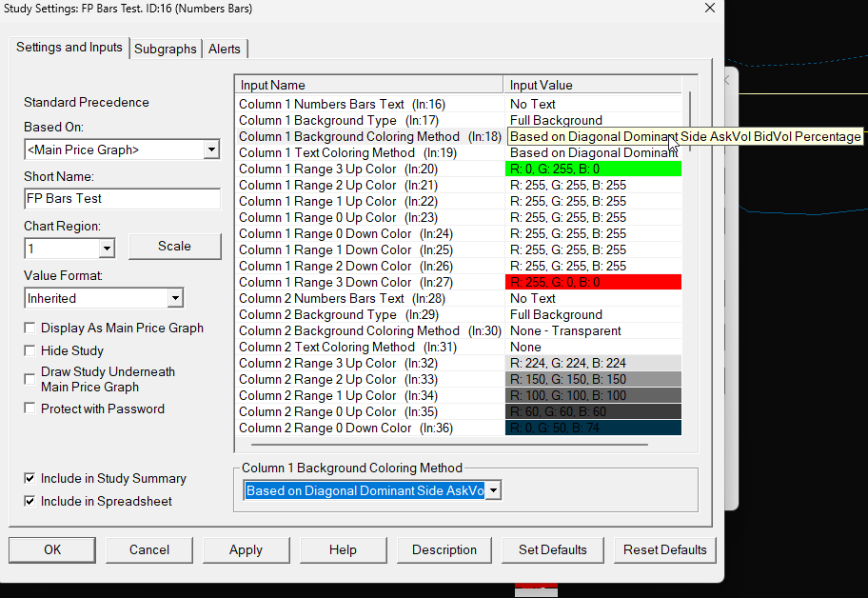Click the Apply button
Viewport: 868px width, 598px height.
(247, 549)
